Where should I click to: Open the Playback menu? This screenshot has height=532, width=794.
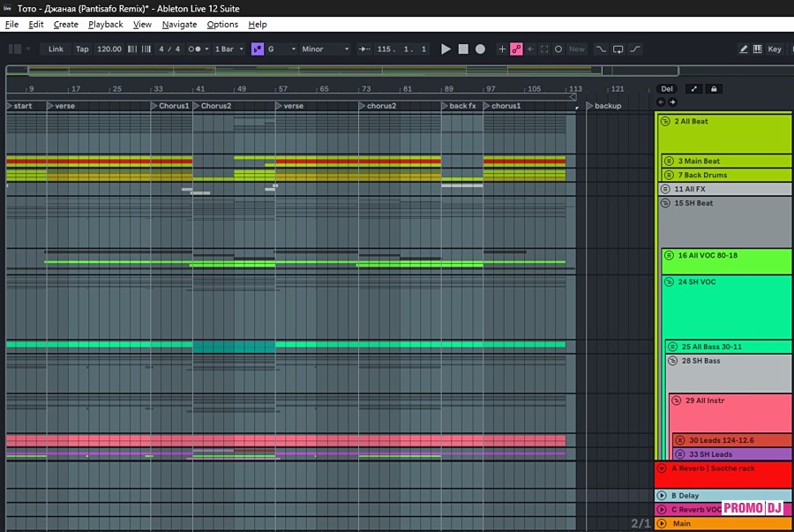[106, 25]
